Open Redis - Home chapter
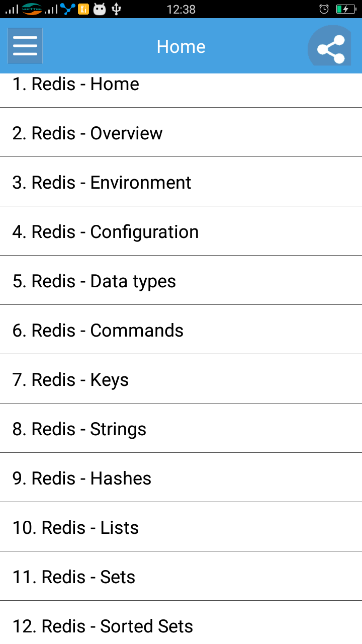The height and width of the screenshot is (644, 362). (x=181, y=90)
